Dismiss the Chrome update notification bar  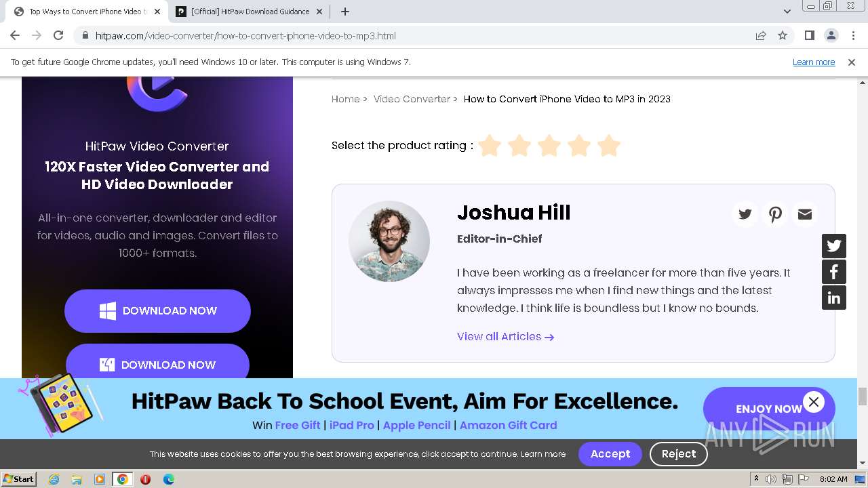coord(852,62)
